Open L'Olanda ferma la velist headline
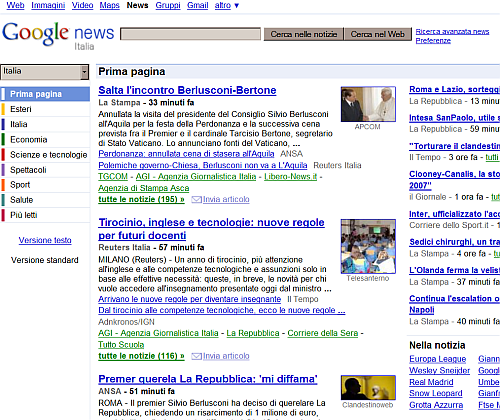Viewport: 500px width, 420px height. [x=455, y=270]
